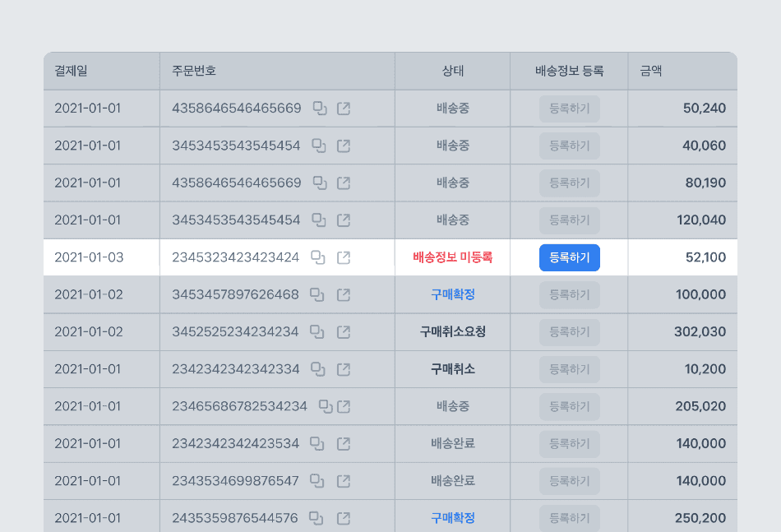Copy order number in the 80,190 row
The width and height of the screenshot is (781, 532).
tap(320, 183)
